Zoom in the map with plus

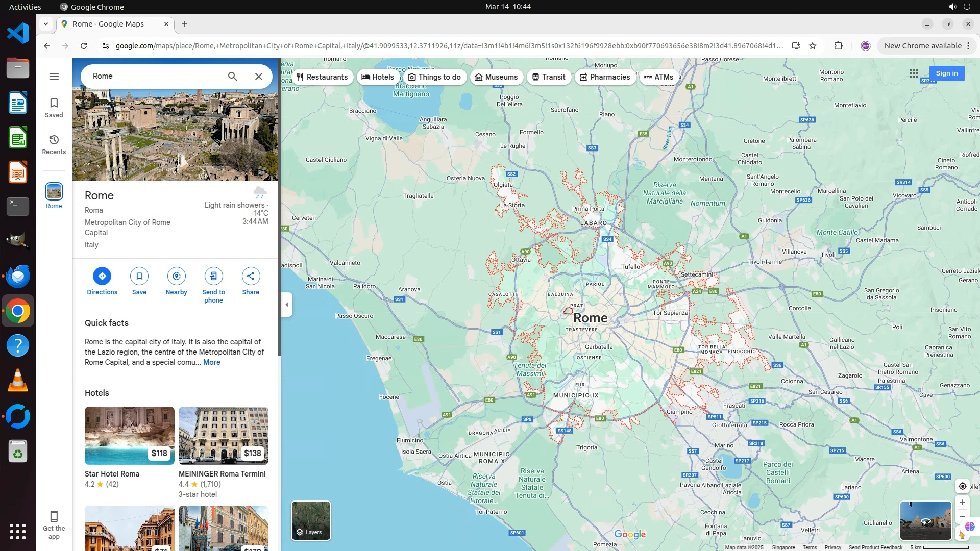point(962,503)
